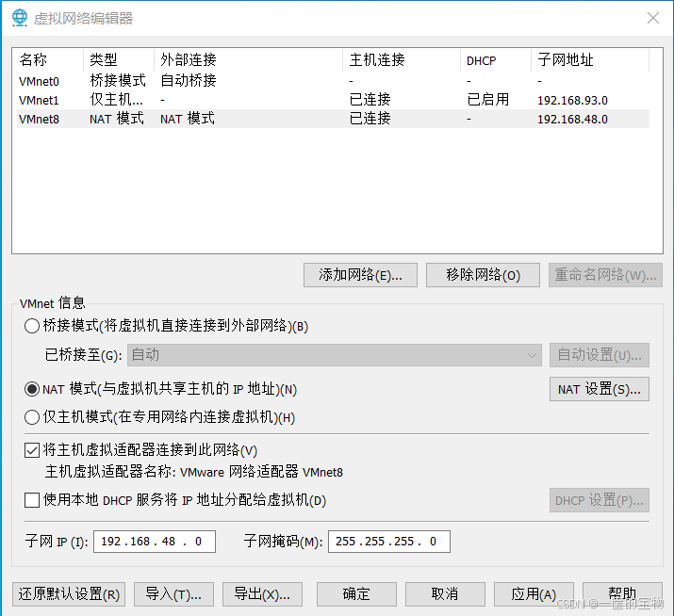Select NAT 模式 radio button
The image size is (674, 616).
[x=32, y=389]
